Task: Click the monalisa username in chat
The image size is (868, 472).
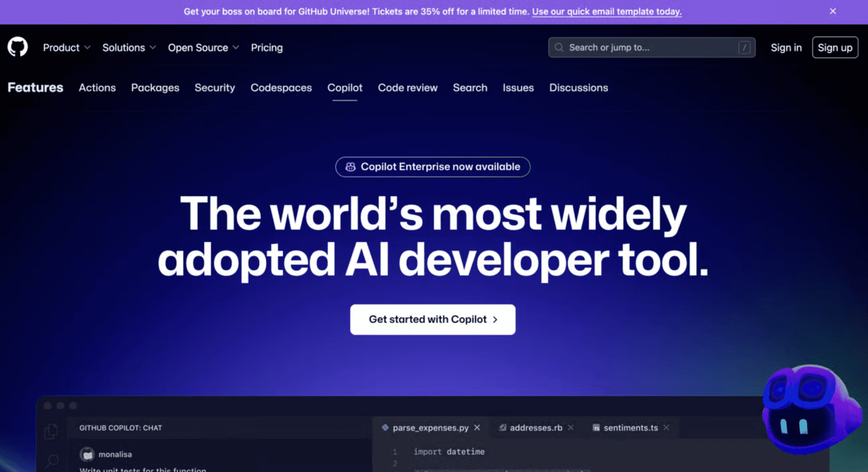Action: (x=115, y=454)
